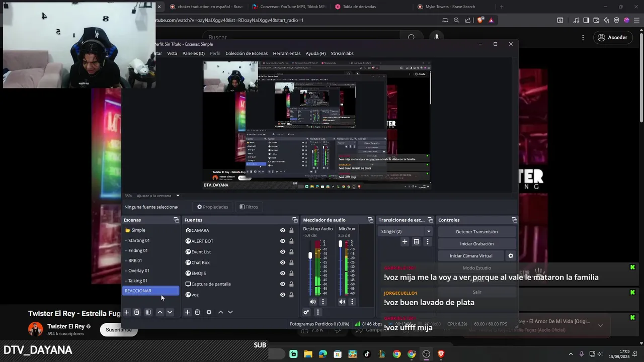Open the Mic/Aux three-dot options
Image resolution: width=644 pixels, height=362 pixels.
[x=352, y=302]
